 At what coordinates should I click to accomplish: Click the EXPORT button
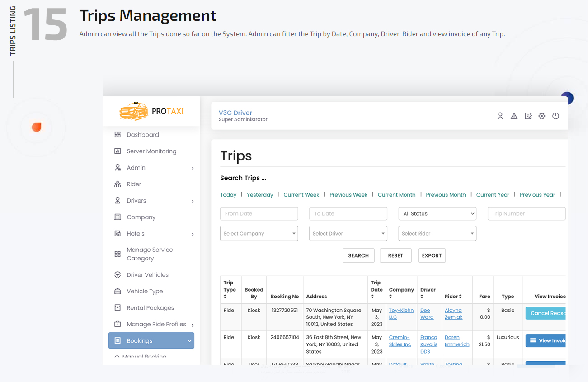[432, 255]
